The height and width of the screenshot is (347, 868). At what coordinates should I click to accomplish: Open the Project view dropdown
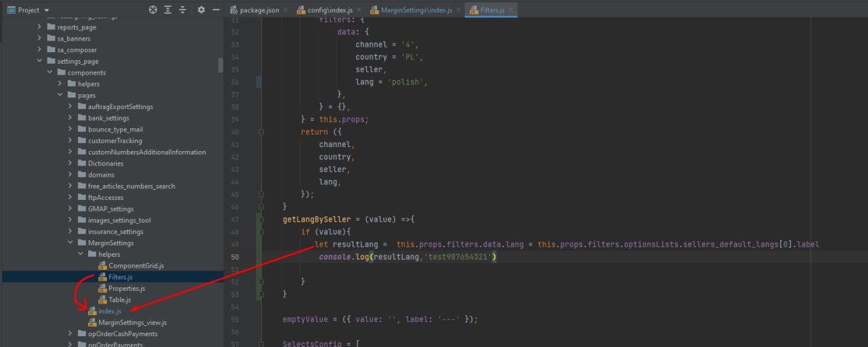(x=27, y=10)
